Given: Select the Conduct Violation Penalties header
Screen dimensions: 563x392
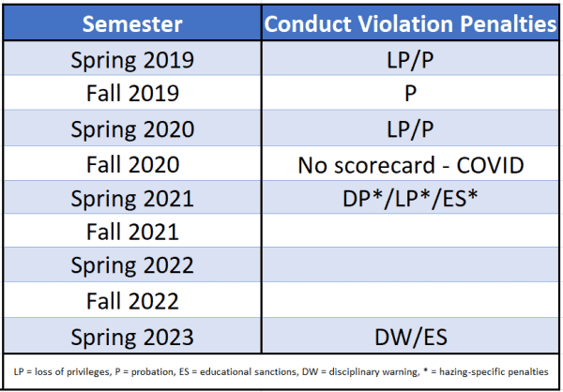Looking at the screenshot, I should [x=410, y=23].
